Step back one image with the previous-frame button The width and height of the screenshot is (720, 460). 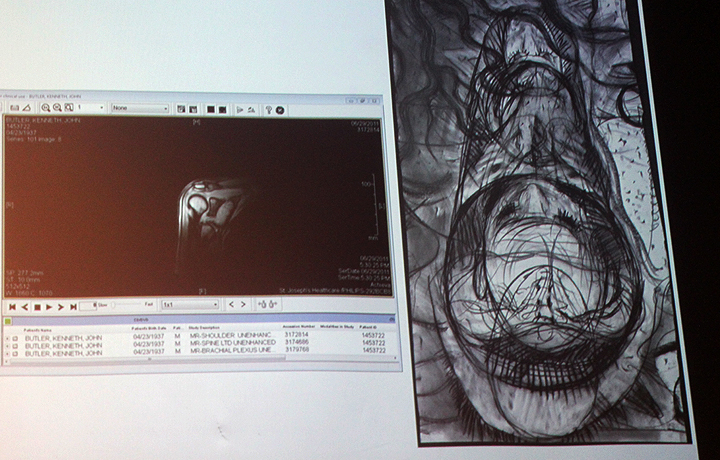click(25, 307)
